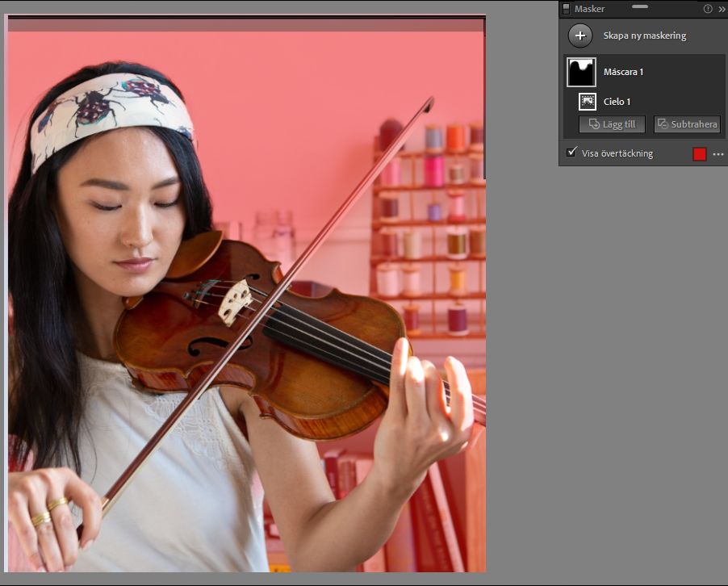728x586 pixels.
Task: Click the Subtrahera button
Action: click(687, 124)
